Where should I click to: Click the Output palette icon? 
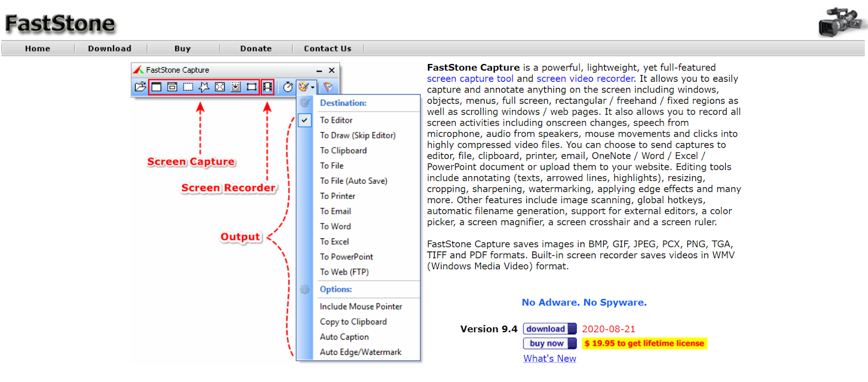point(303,87)
